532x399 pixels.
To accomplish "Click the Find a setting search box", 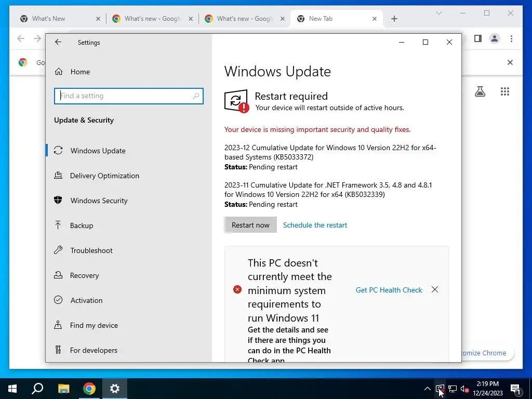I will coord(129,96).
